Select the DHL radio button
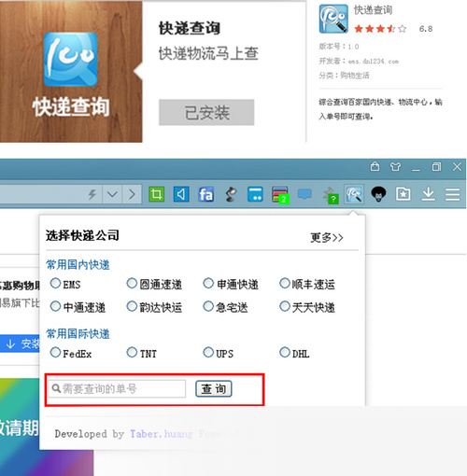Screen dimensions: 467x476 [285, 352]
